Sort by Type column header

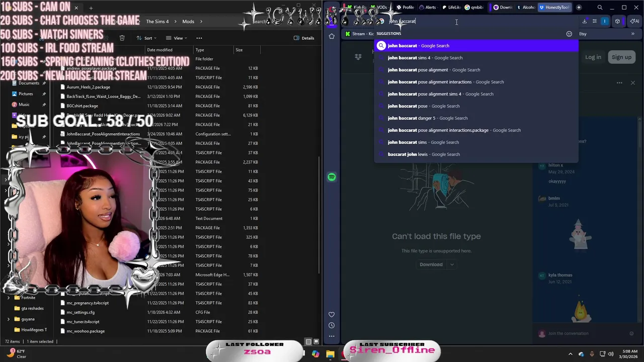(200, 50)
